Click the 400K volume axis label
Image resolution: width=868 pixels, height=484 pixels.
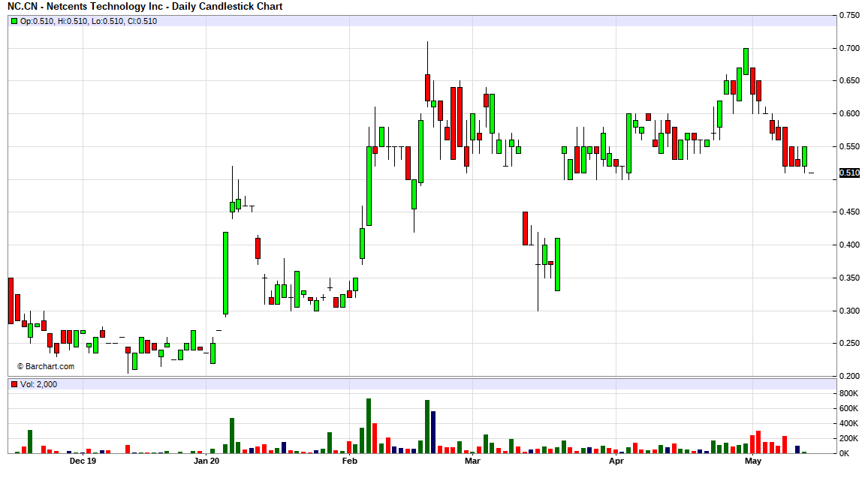point(849,424)
